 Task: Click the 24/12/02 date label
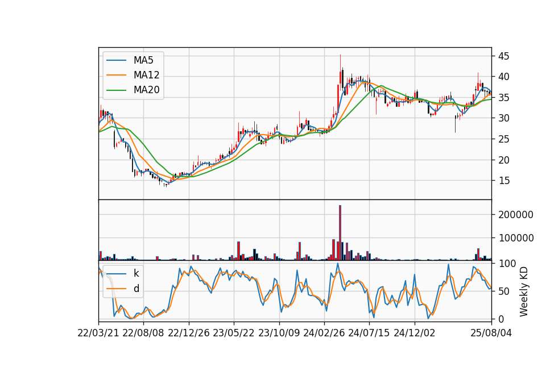(x=415, y=333)
